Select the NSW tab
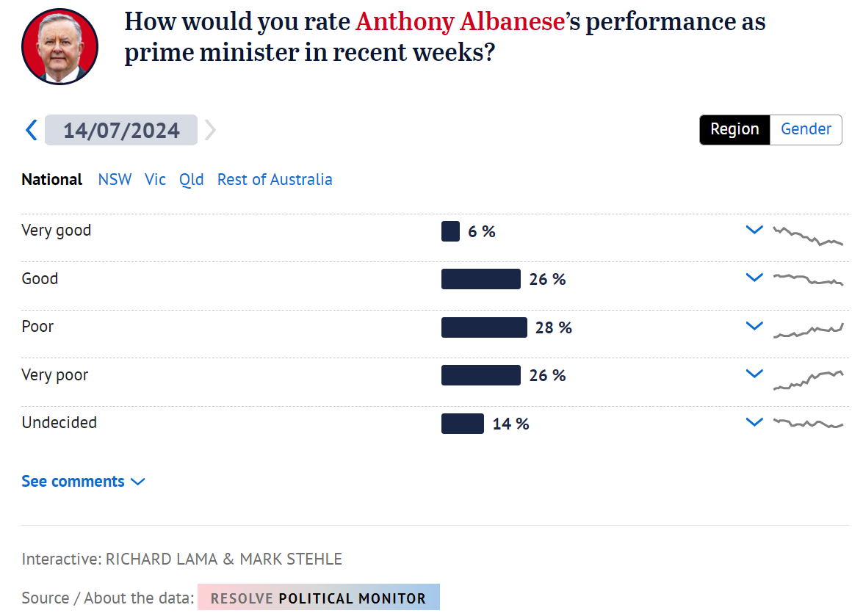 115,180
